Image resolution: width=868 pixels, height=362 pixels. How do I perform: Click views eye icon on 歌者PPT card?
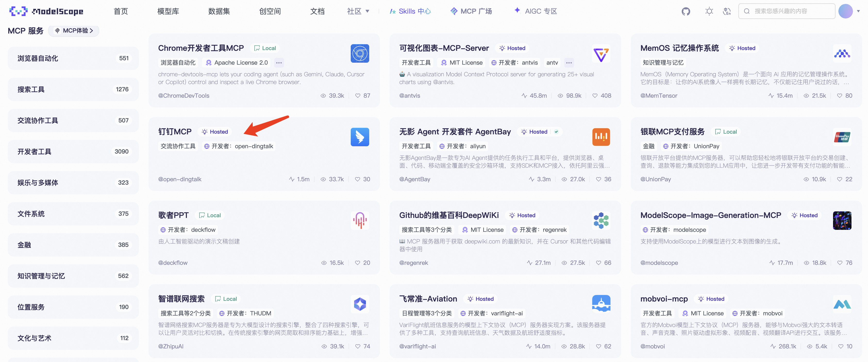(x=324, y=263)
